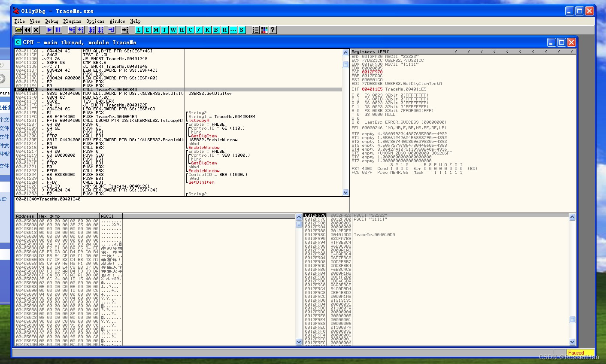This screenshot has width=606, height=364.
Task: Select stack entry TraceMe.004010D0
Action: [x=374, y=235]
